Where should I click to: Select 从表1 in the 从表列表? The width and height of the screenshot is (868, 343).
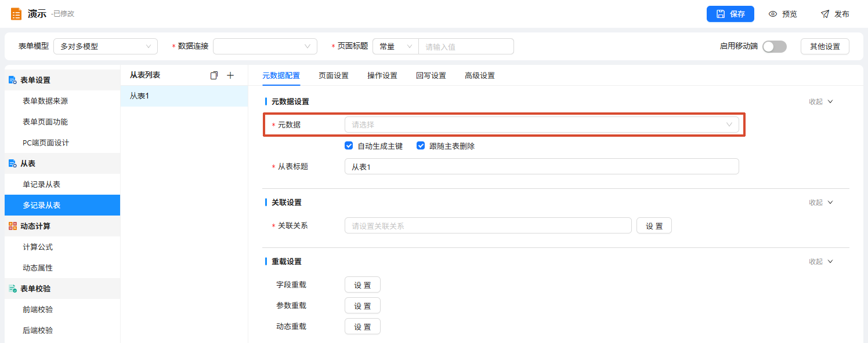(184, 96)
